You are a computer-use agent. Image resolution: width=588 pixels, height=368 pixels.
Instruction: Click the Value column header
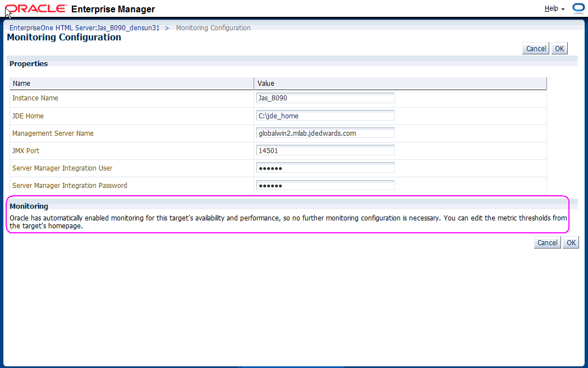click(x=400, y=83)
